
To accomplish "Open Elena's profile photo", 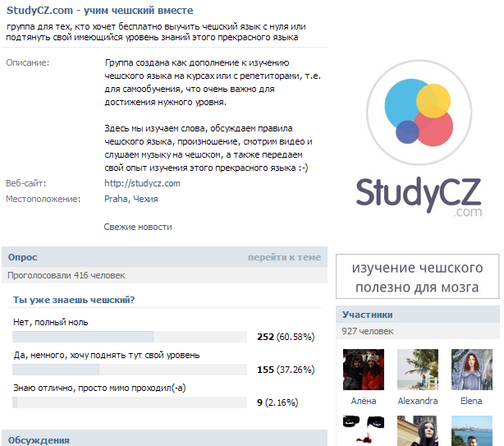I will [x=471, y=370].
